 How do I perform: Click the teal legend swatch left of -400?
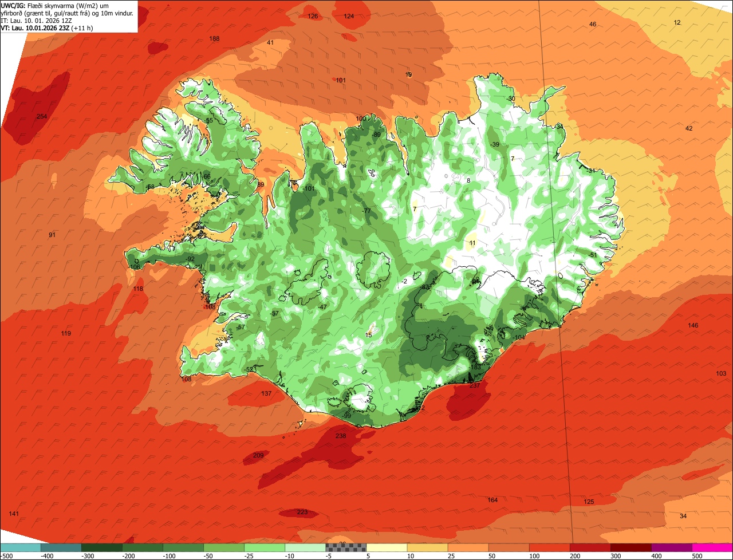point(20,548)
